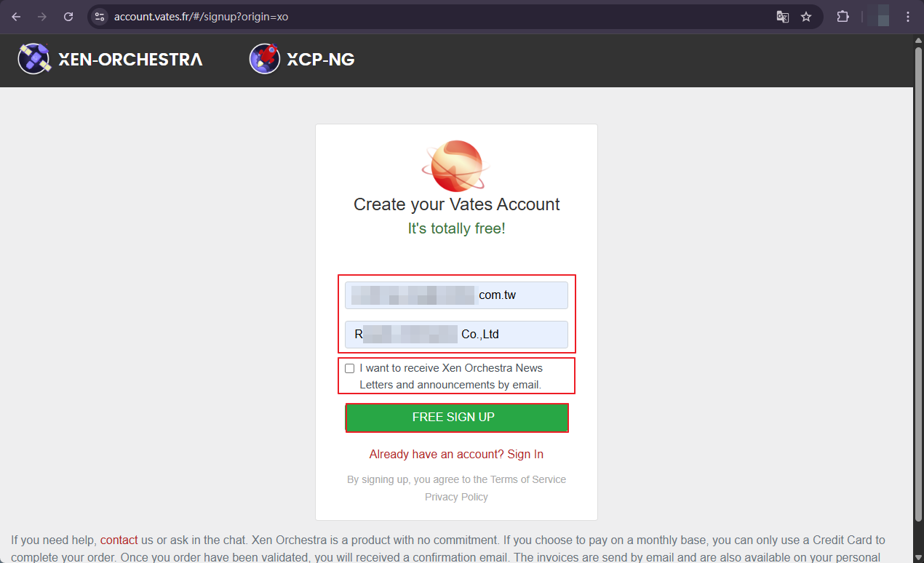Focus the email field ending in com.tw
The width and height of the screenshot is (924, 563).
pos(457,295)
